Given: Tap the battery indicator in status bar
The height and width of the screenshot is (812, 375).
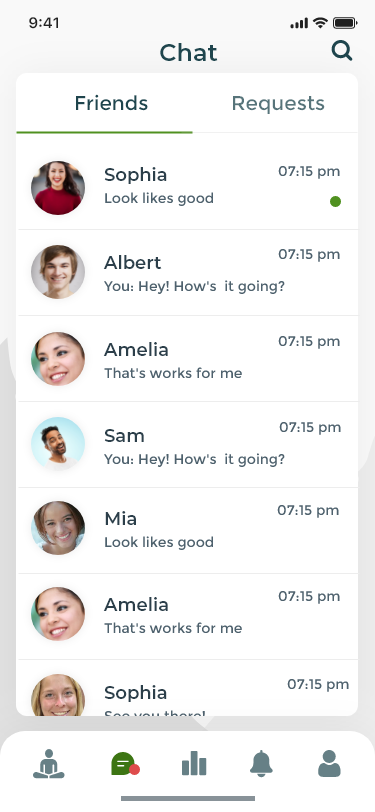Looking at the screenshot, I should [x=345, y=23].
